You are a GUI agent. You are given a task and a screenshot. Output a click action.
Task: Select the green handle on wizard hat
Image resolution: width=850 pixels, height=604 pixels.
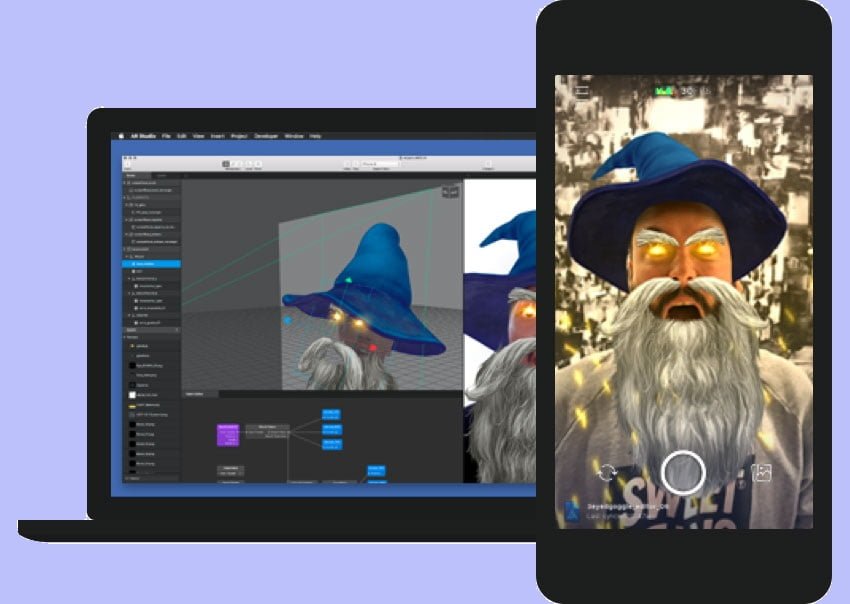click(x=349, y=281)
